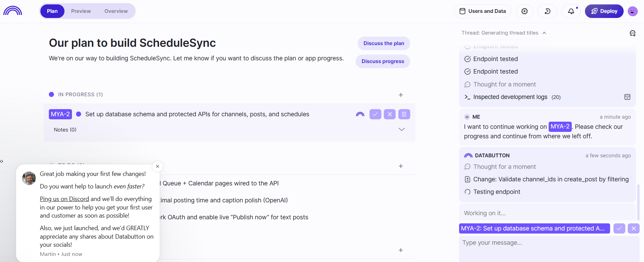Open the version history clock icon
This screenshot has height=262, width=644.
[x=548, y=11]
